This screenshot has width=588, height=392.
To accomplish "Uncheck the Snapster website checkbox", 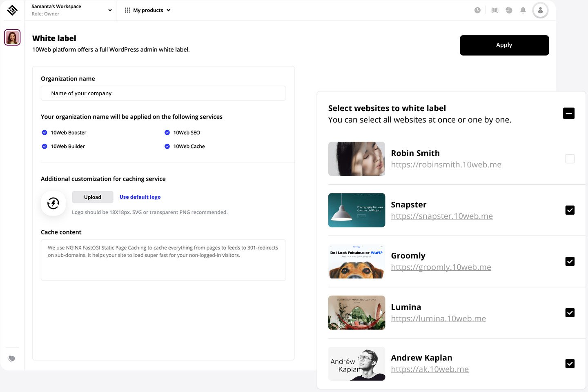I will point(570,210).
